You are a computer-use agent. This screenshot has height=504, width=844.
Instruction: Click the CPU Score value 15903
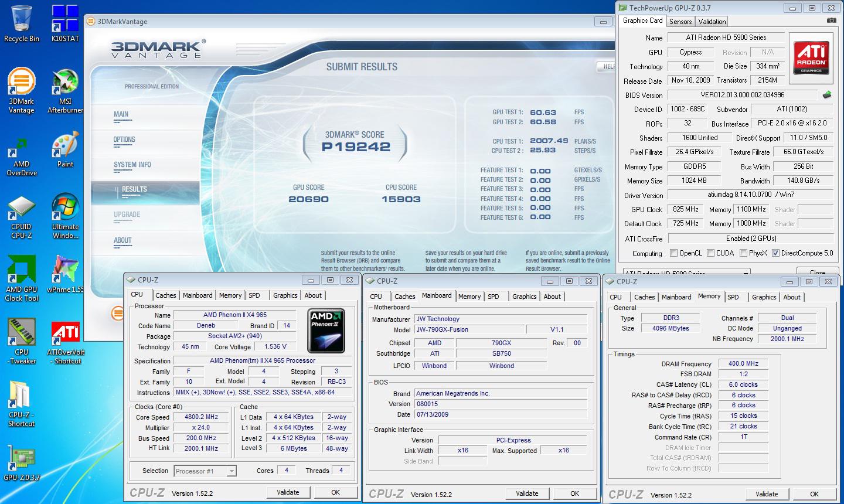coord(401,199)
